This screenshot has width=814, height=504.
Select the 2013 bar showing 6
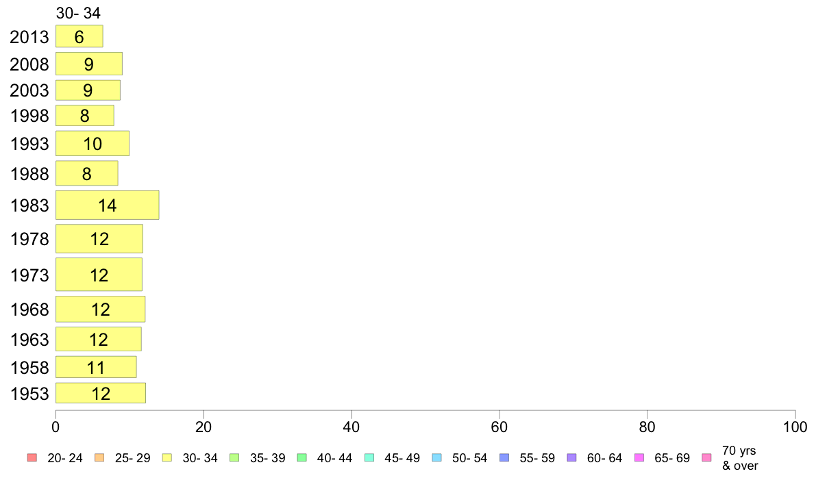click(79, 37)
